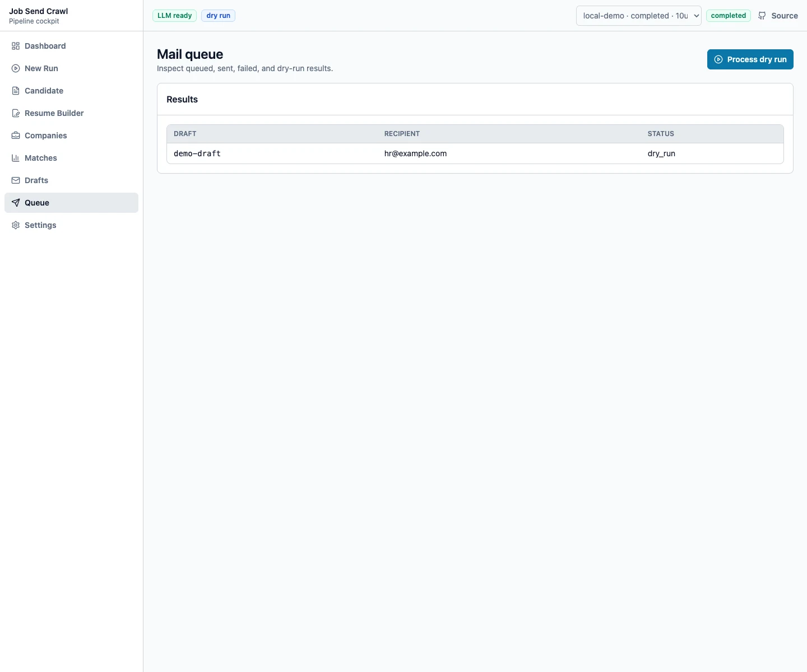807x672 pixels.
Task: Open Settings from the sidebar
Action: pos(71,225)
